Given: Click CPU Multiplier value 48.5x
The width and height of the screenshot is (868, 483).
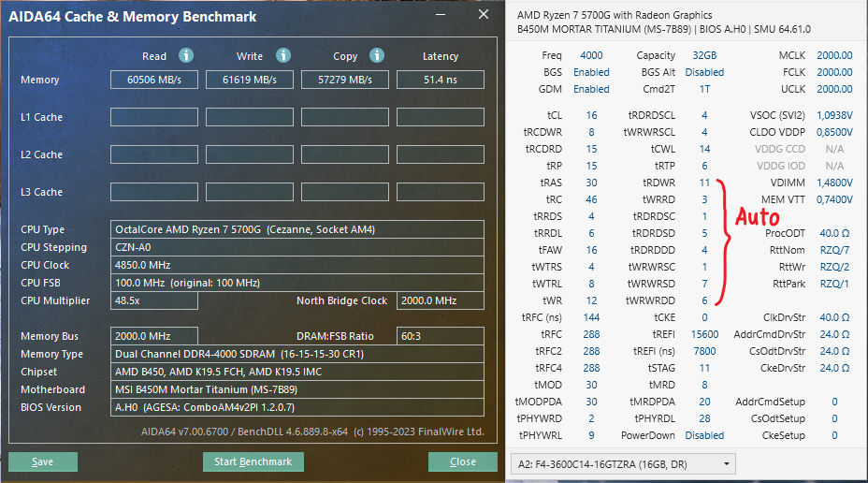Looking at the screenshot, I should (x=154, y=300).
